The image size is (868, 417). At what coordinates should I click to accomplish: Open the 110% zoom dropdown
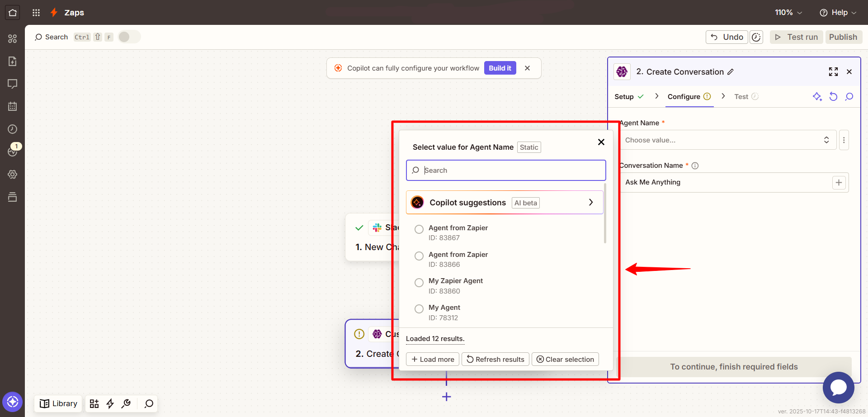click(x=788, y=13)
